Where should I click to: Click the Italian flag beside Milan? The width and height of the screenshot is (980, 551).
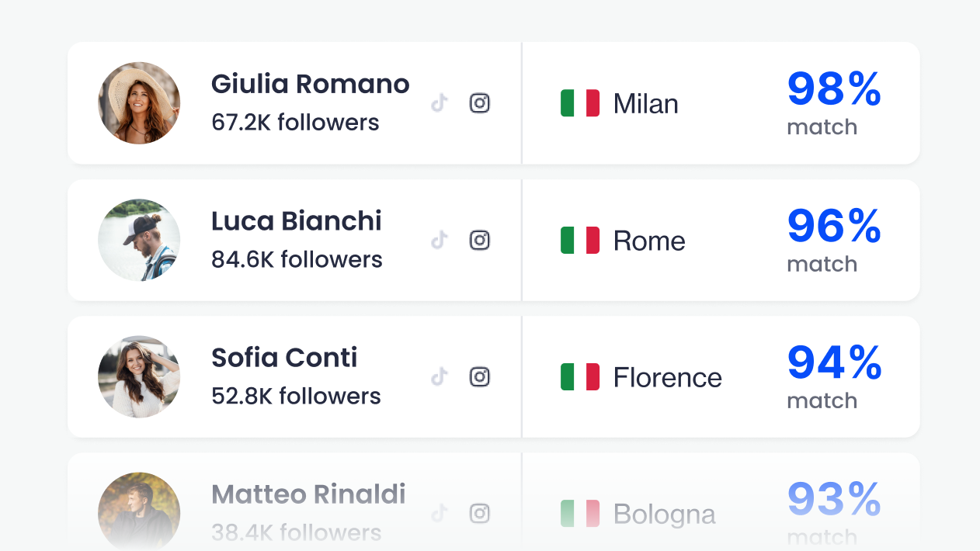click(580, 103)
